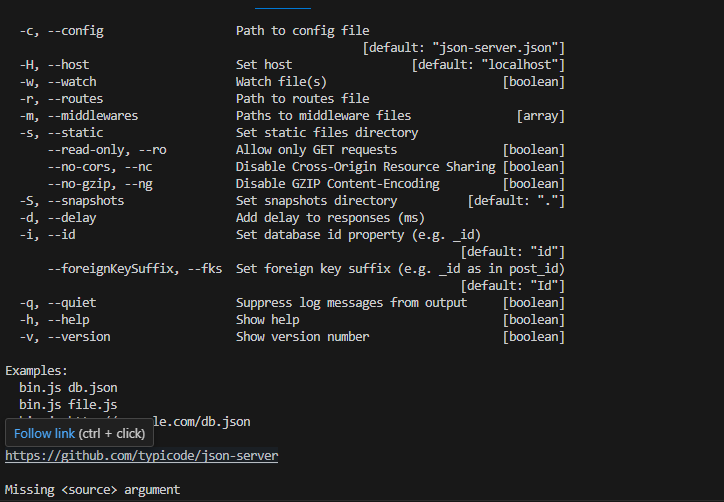This screenshot has height=502, width=724.
Task: Click the "Examples:" heading in the output
Action: coord(36,371)
